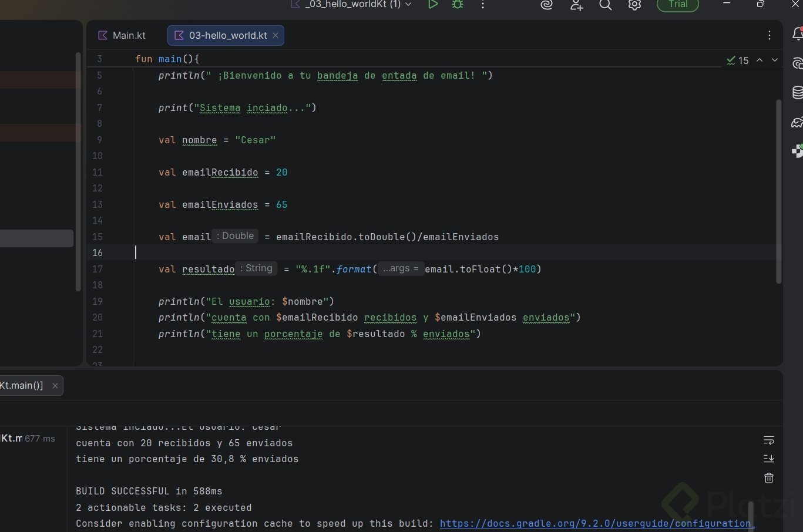Toggle soft-wrap in the run console

769,440
